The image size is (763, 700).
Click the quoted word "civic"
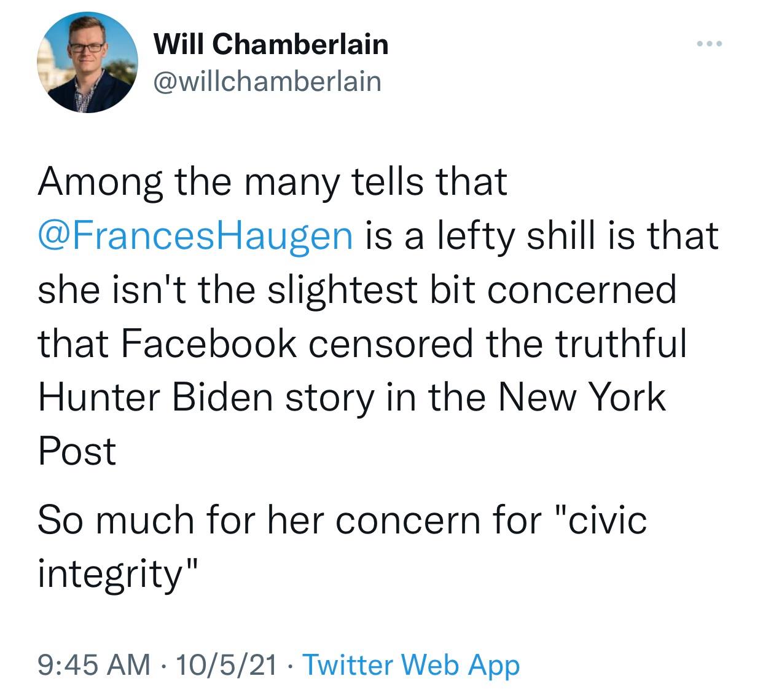pos(606,519)
